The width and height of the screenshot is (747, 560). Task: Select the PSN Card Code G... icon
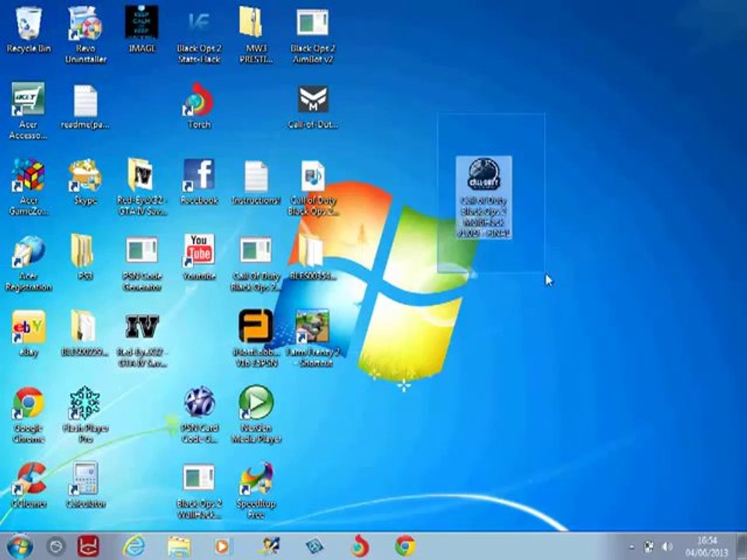pos(199,415)
